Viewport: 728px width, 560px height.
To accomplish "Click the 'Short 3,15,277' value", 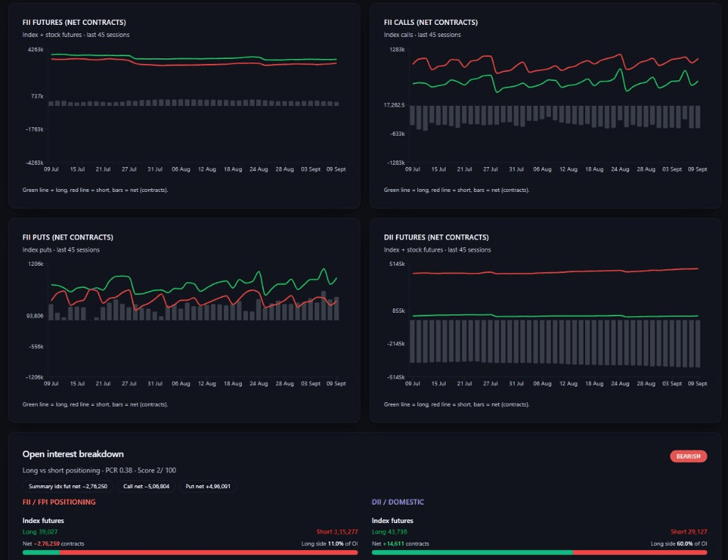I will pyautogui.click(x=337, y=532).
